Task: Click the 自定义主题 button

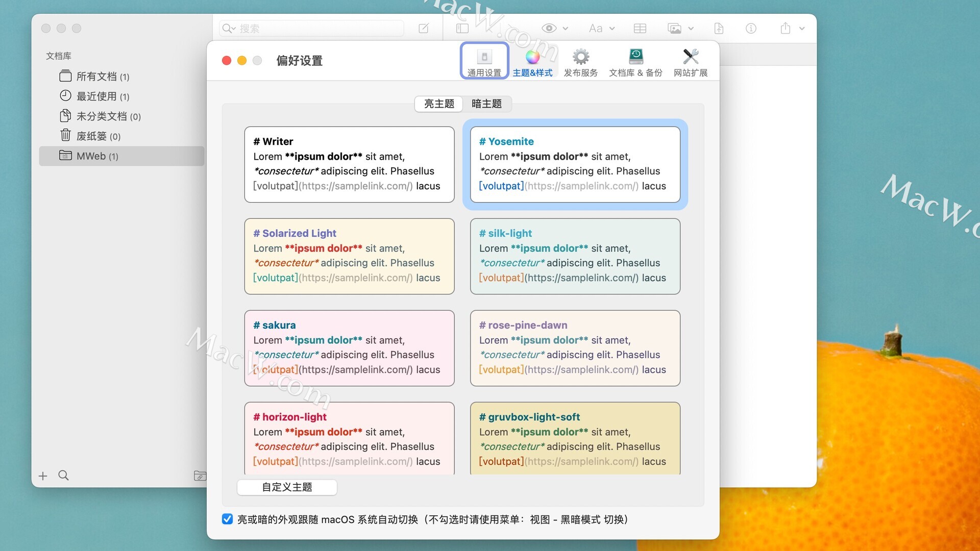Action: (x=287, y=487)
